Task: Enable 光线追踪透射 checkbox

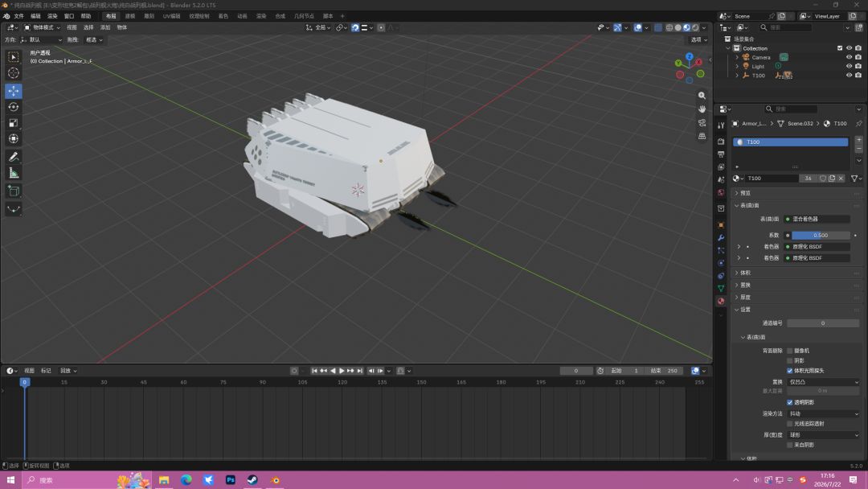Action: (790, 424)
